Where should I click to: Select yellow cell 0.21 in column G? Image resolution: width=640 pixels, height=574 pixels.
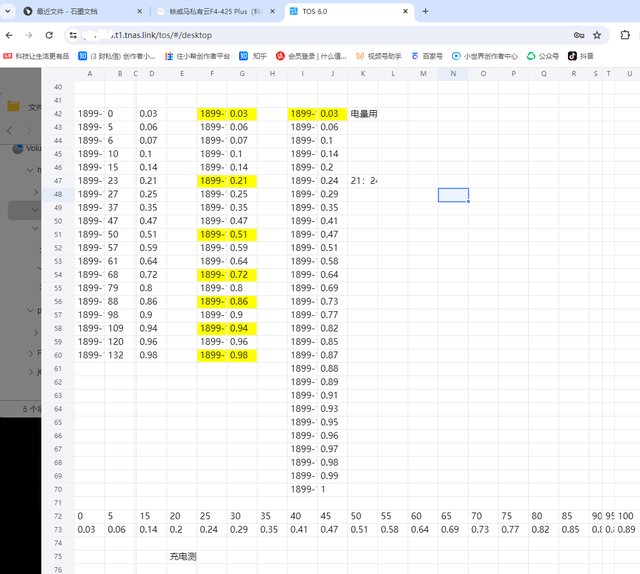tap(242, 181)
